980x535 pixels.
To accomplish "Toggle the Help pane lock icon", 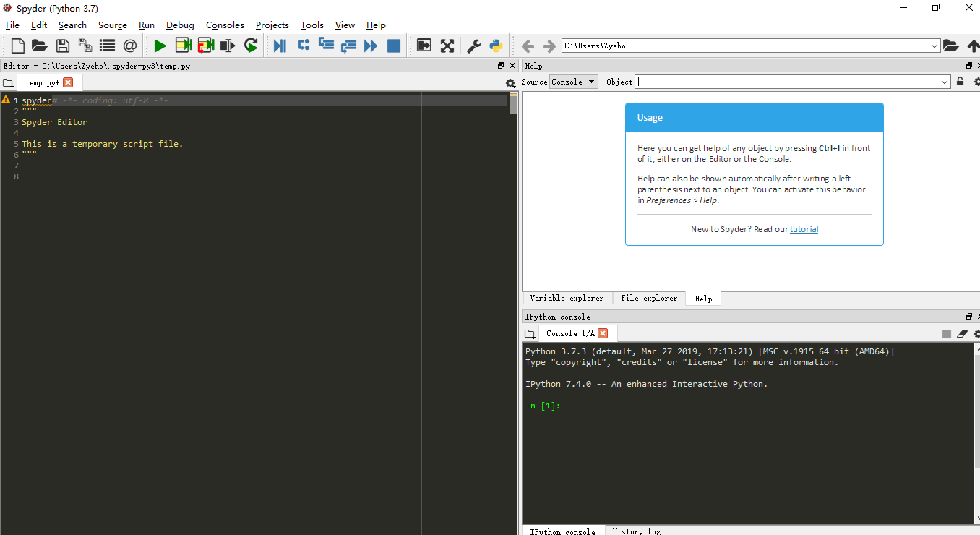I will click(960, 82).
